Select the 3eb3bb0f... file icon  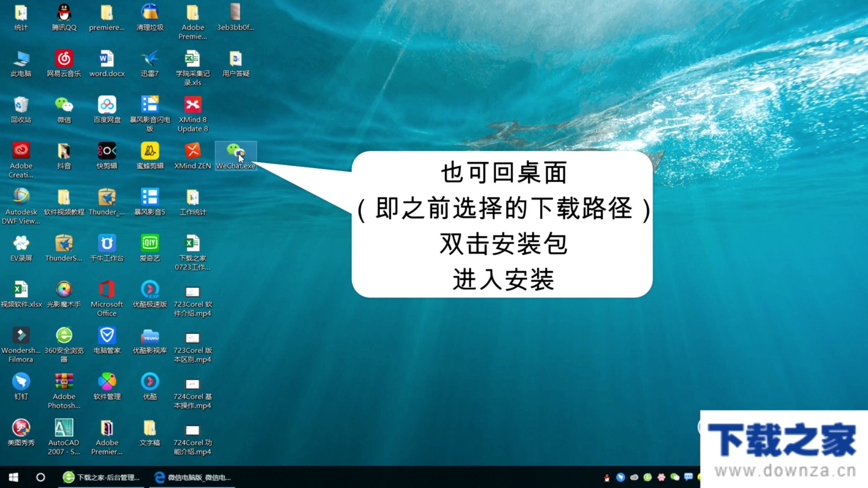tap(235, 17)
